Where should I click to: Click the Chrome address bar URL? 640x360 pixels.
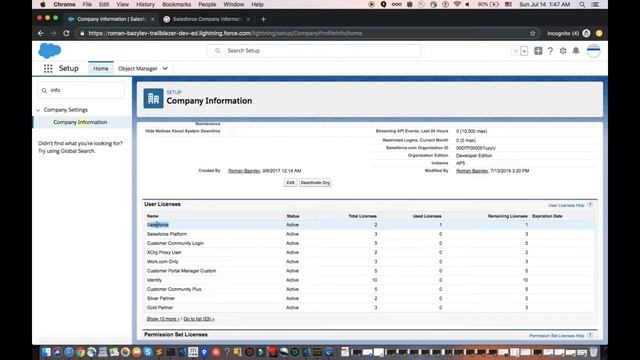[x=225, y=33]
